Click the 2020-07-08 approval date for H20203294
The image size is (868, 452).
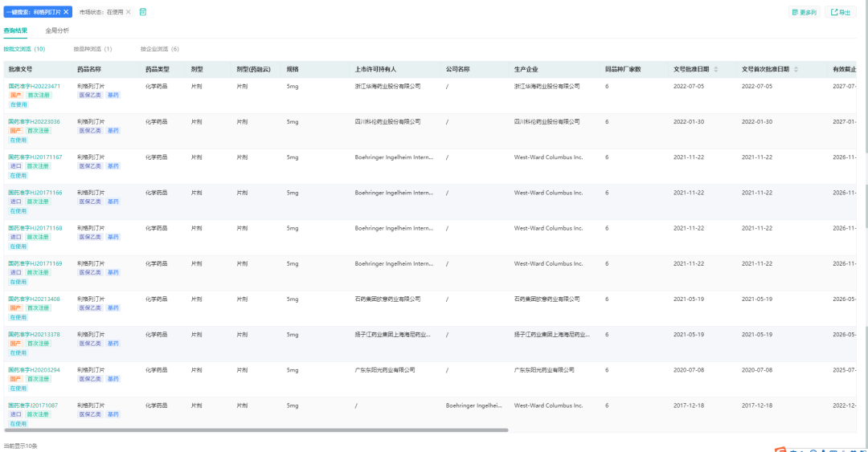pos(689,369)
